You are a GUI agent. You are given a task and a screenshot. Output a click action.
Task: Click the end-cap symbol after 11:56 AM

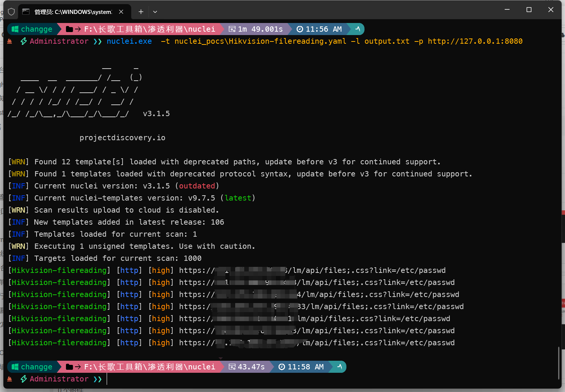click(358, 29)
